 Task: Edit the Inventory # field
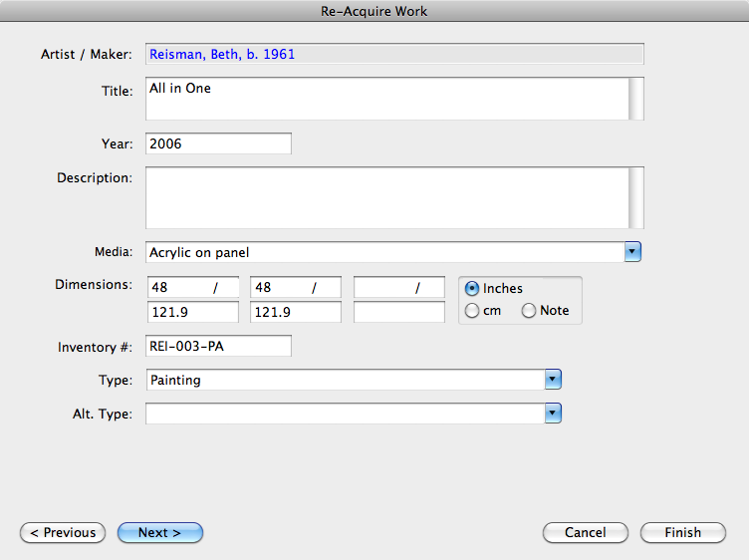pyautogui.click(x=218, y=346)
